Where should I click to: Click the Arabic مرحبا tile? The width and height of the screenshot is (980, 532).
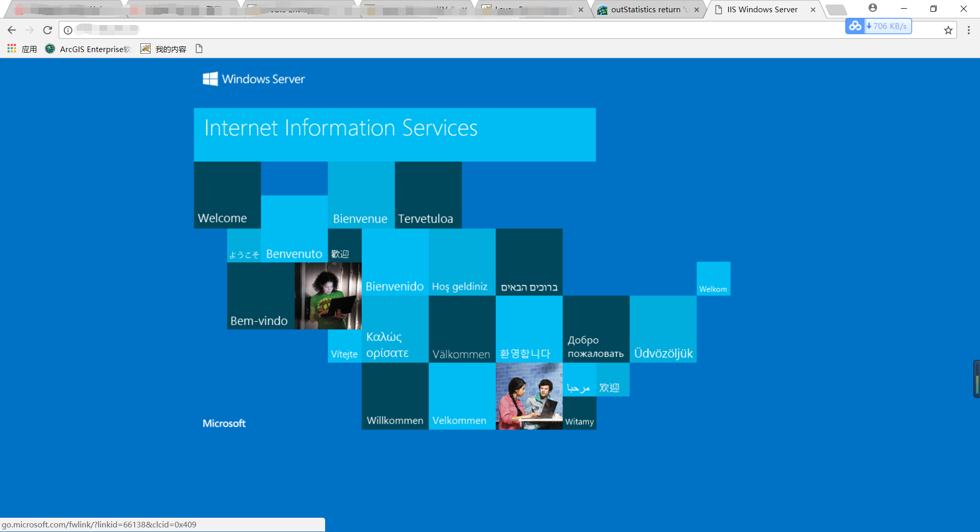[x=579, y=380]
